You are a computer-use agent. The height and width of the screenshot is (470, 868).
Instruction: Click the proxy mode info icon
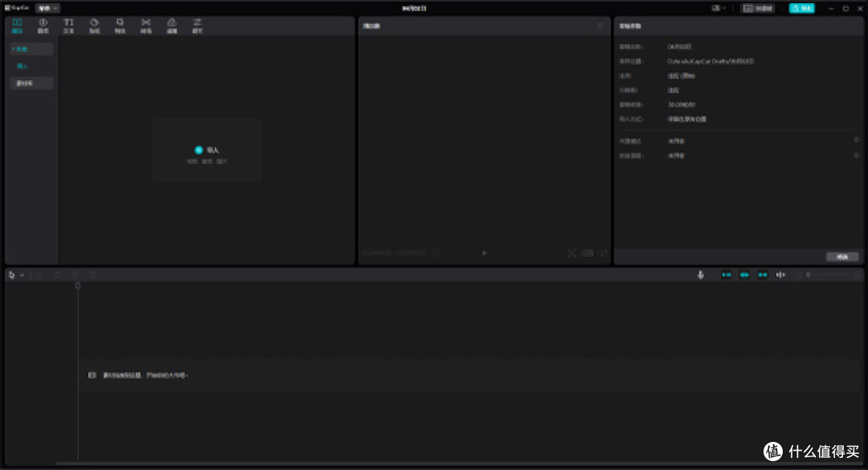857,141
